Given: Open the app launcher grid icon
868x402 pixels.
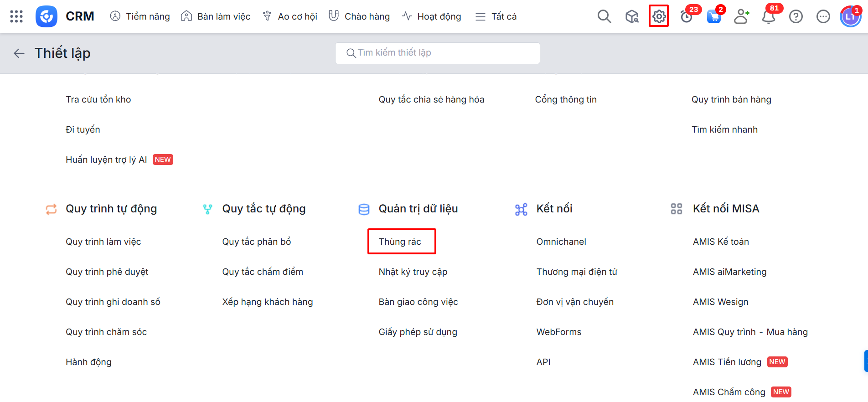Looking at the screenshot, I should point(16,16).
